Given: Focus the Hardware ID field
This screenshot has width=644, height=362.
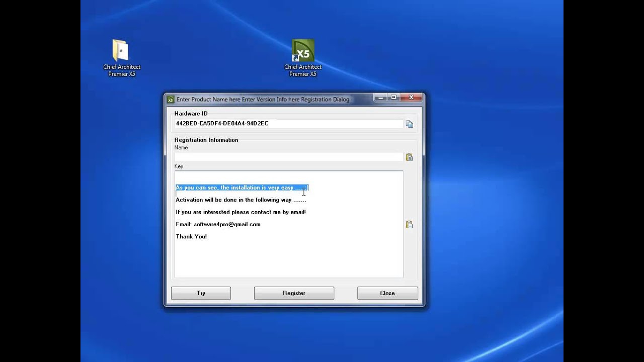Looking at the screenshot, I should pyautogui.click(x=289, y=124).
